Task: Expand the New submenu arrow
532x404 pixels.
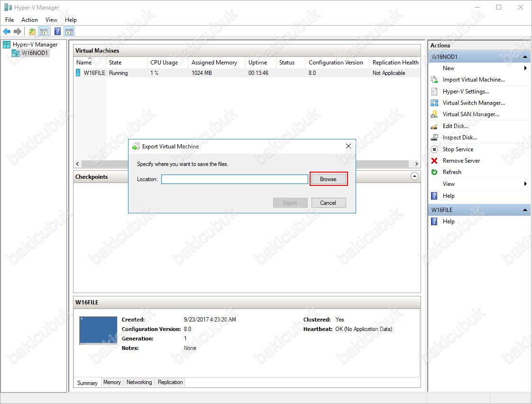Action: click(525, 68)
